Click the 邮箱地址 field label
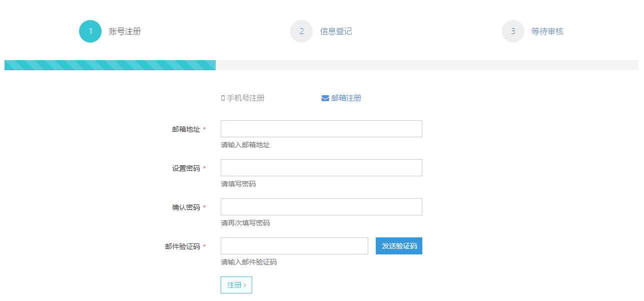 point(186,129)
